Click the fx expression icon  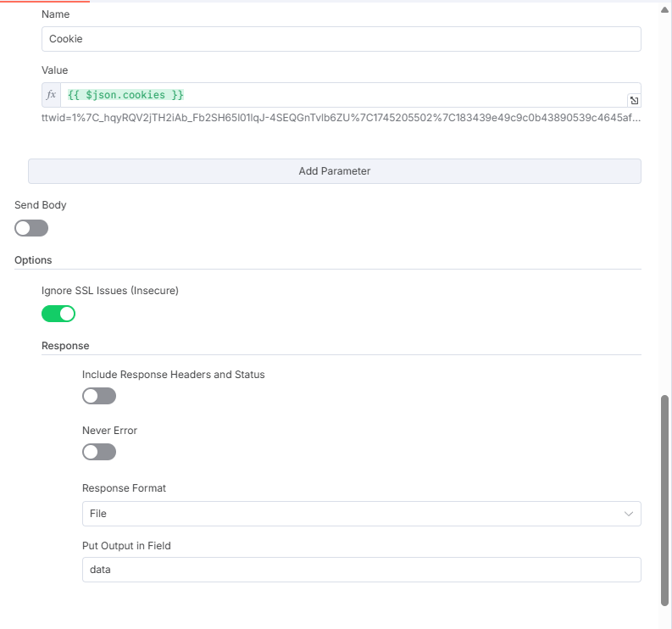52,95
